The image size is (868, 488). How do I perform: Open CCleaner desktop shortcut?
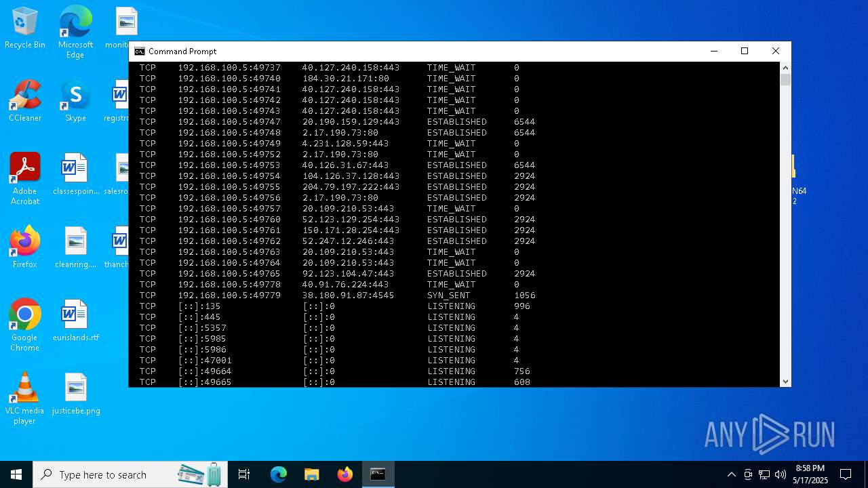click(24, 102)
